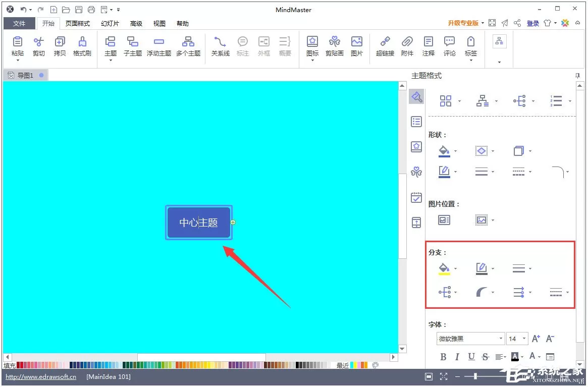Click the Paste (粘贴) icon
The width and height of the screenshot is (588, 387).
click(x=18, y=42)
